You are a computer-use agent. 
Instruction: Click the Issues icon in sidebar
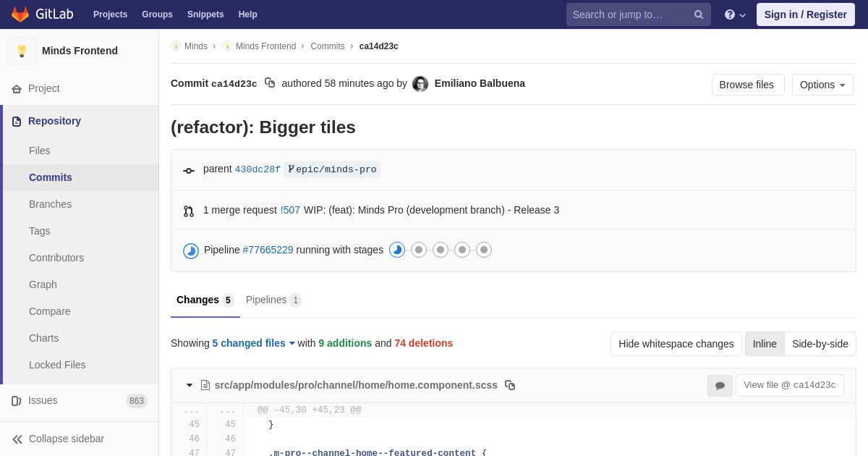pyautogui.click(x=17, y=401)
